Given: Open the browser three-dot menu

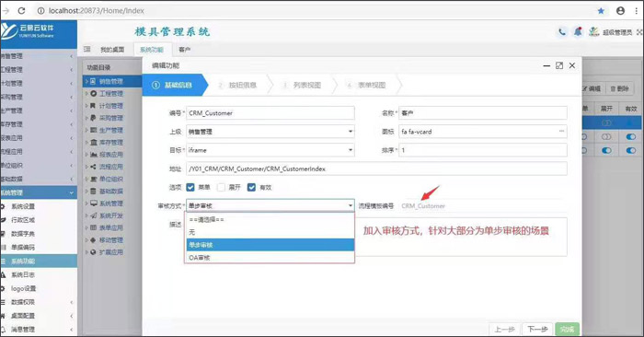Looking at the screenshot, I should [637, 11].
